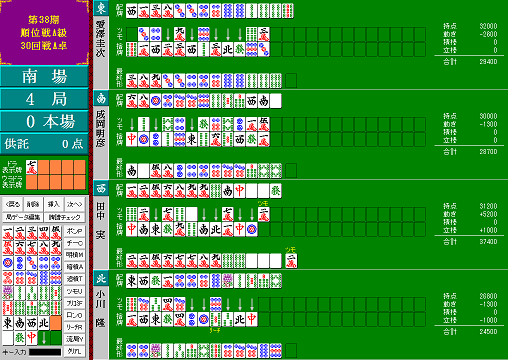This screenshot has width=508, height=360.
Task: Select the 北 north wind tile in the palette
Action: 44,323
